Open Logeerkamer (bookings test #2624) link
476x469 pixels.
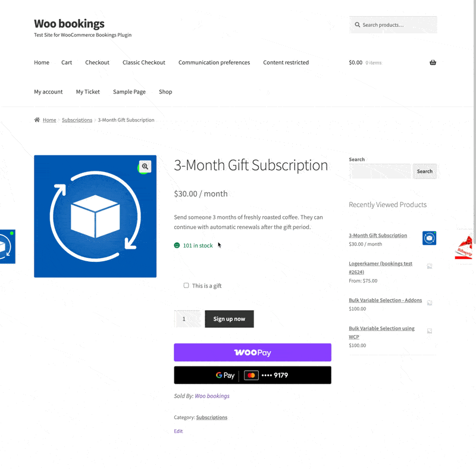click(380, 268)
